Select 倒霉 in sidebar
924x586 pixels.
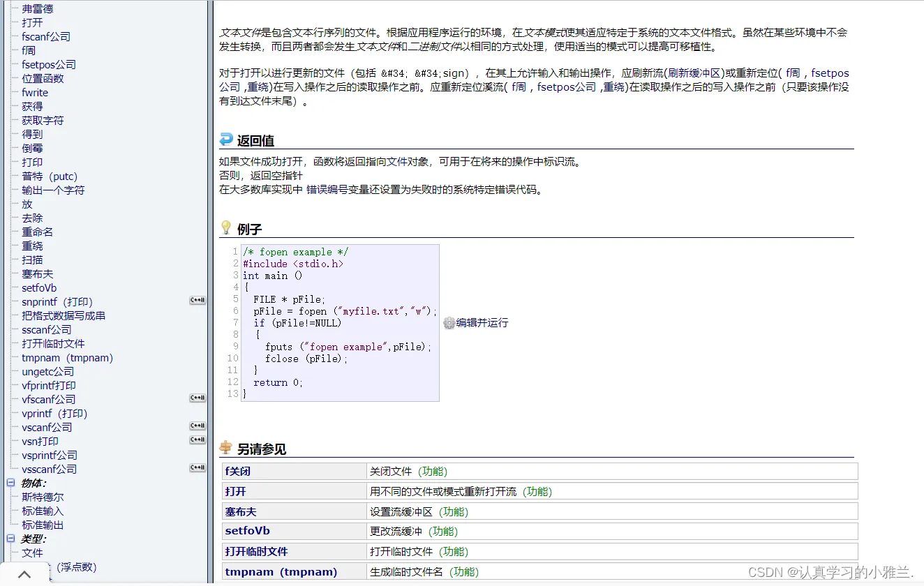[32, 148]
